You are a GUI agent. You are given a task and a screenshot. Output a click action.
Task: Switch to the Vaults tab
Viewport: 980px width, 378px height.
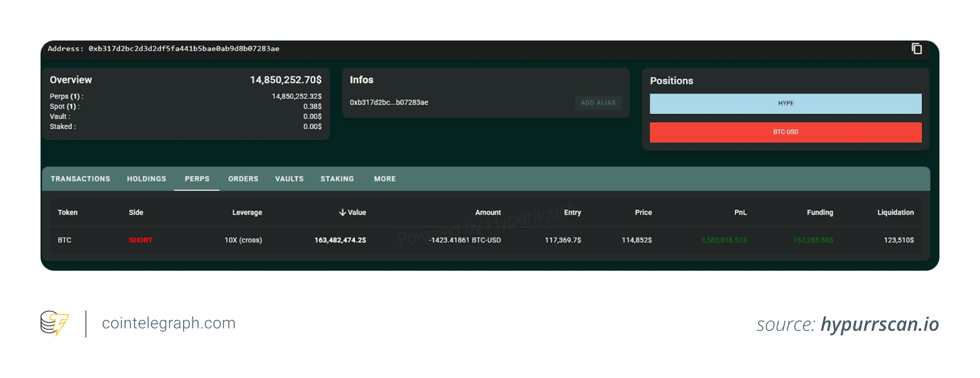pos(289,179)
